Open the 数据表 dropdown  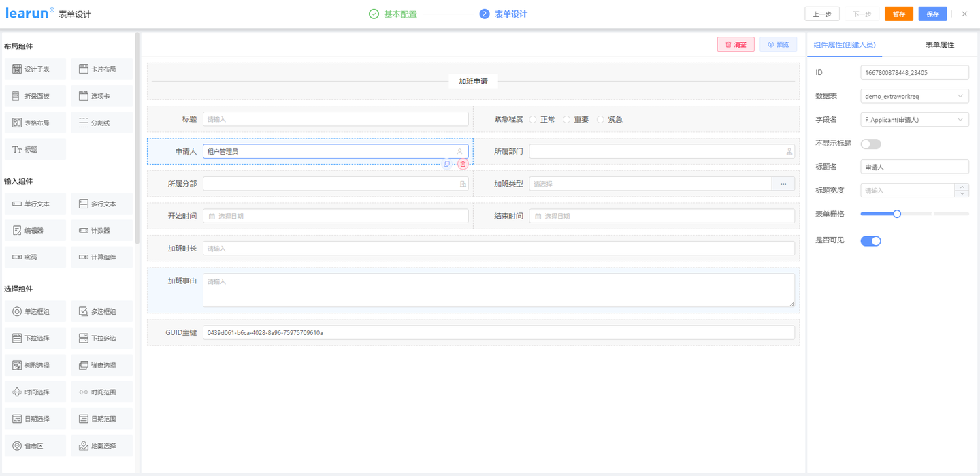pyautogui.click(x=915, y=96)
